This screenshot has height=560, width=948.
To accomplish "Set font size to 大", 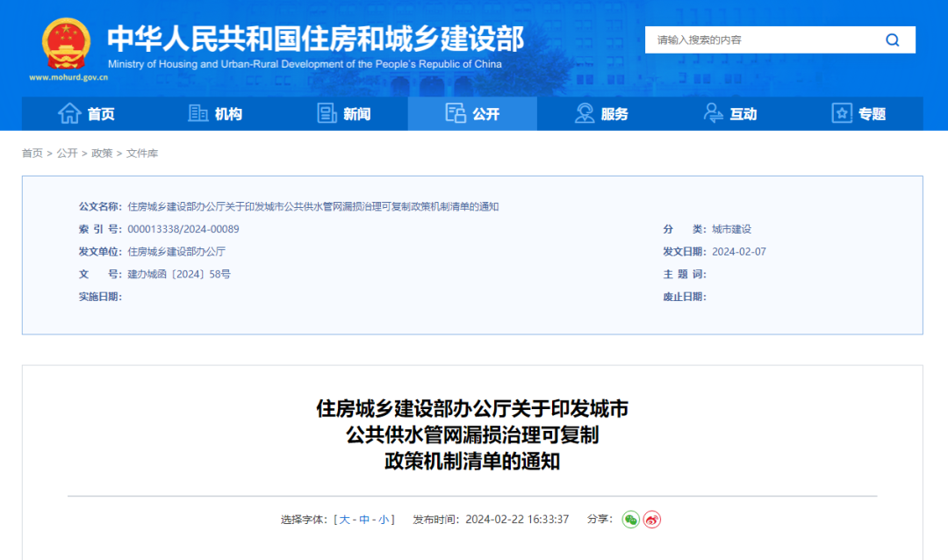I will click(344, 520).
